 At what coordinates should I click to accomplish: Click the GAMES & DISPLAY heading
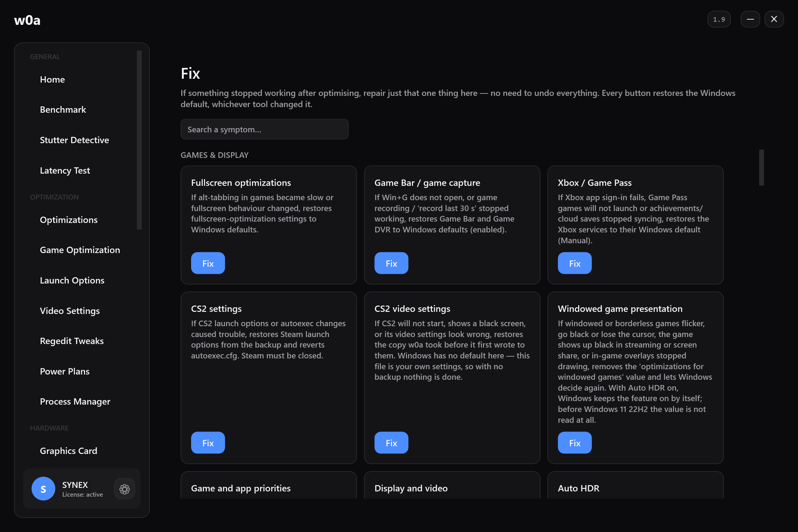pyautogui.click(x=215, y=155)
